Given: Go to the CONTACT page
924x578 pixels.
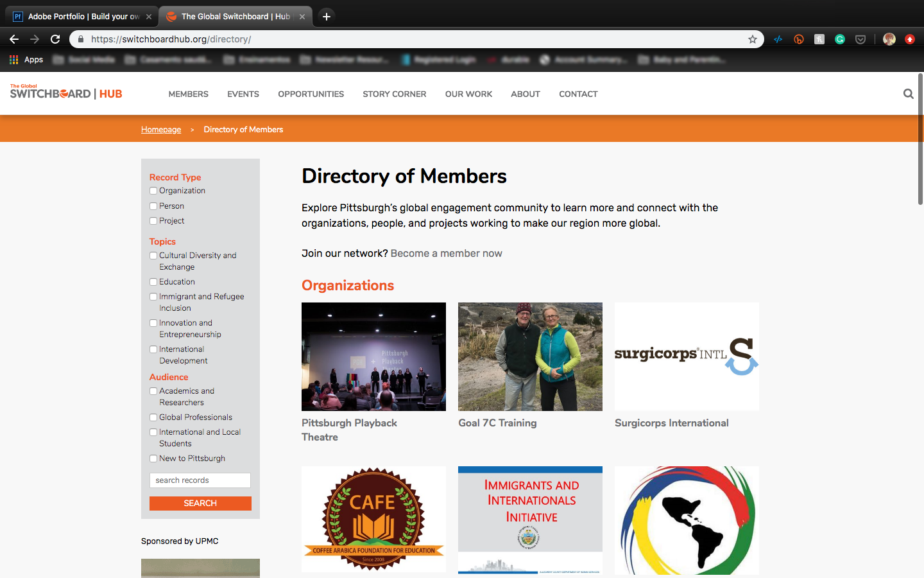Looking at the screenshot, I should click(x=578, y=94).
